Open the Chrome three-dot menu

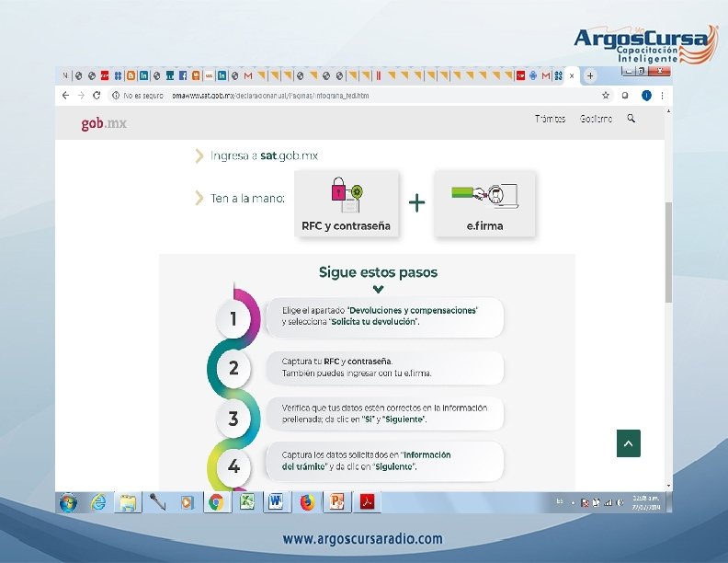pos(662,96)
